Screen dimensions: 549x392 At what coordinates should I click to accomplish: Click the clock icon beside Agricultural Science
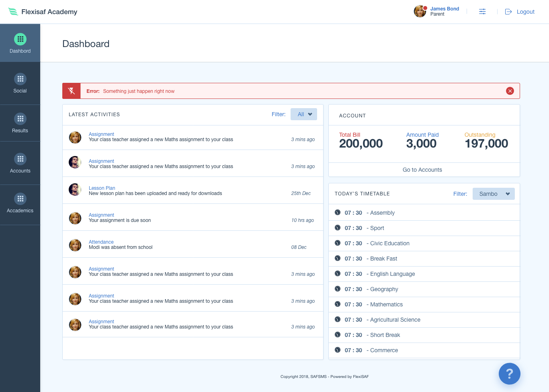point(338,319)
